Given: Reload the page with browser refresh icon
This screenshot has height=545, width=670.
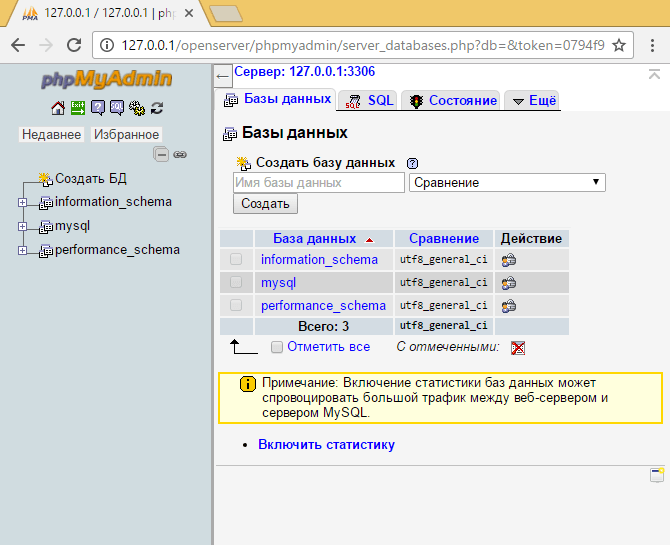Looking at the screenshot, I should tap(74, 45).
